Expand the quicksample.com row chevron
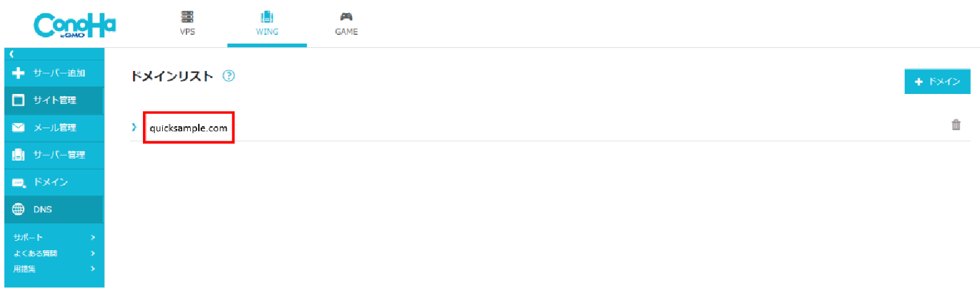Viewport: 980px width, 290px height. 134,127
